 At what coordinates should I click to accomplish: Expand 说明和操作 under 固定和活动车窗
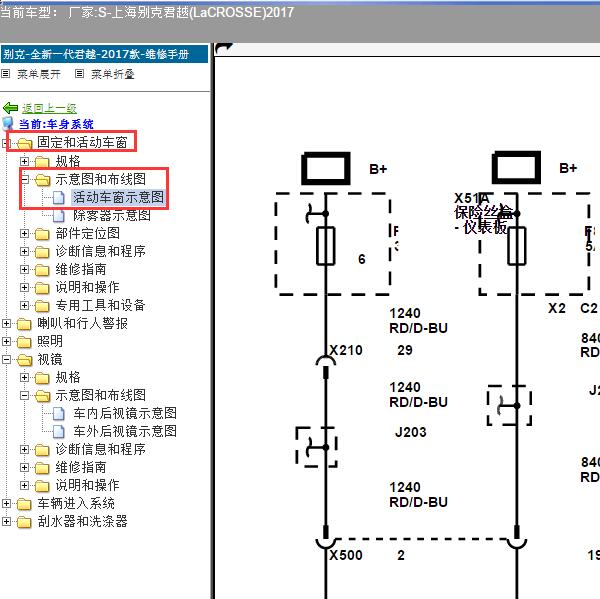pos(24,287)
